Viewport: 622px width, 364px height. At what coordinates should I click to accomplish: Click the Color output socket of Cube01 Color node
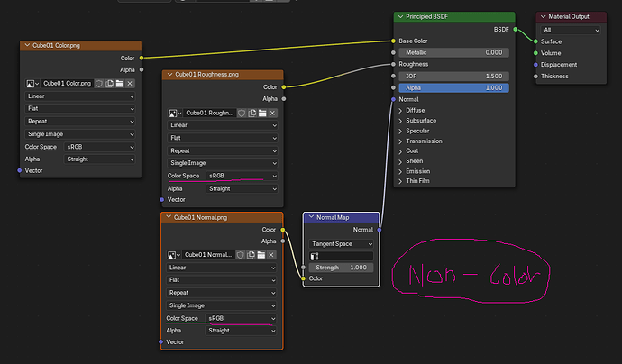coord(142,58)
